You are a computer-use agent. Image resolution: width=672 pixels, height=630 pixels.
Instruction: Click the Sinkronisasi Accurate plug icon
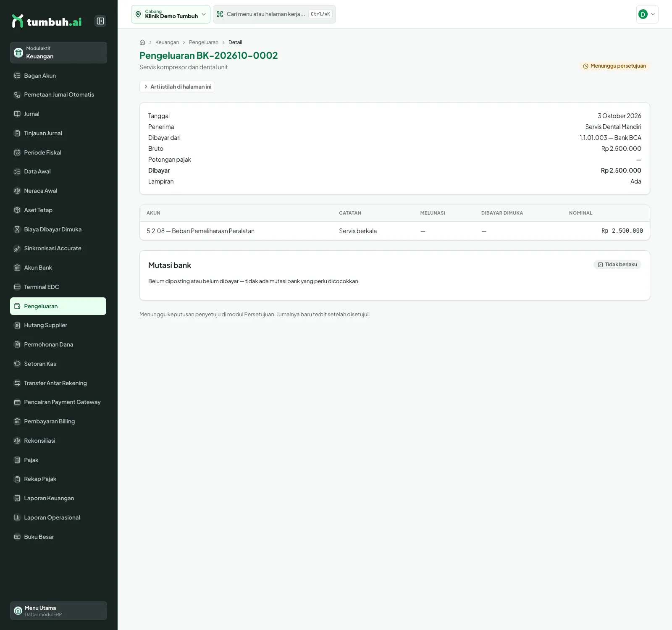click(17, 249)
